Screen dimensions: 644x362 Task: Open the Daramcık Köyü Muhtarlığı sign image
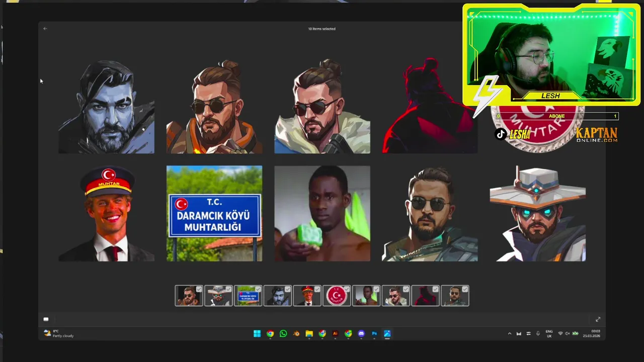tap(214, 214)
